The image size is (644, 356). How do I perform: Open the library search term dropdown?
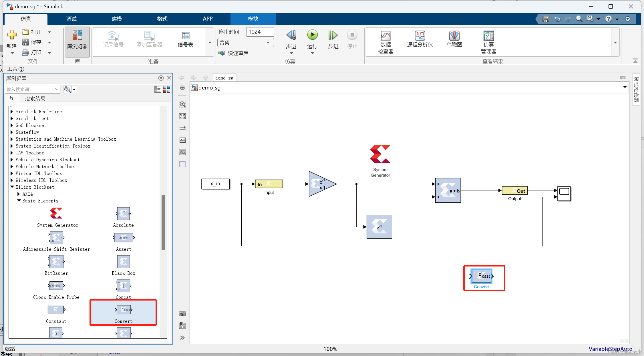(x=57, y=89)
